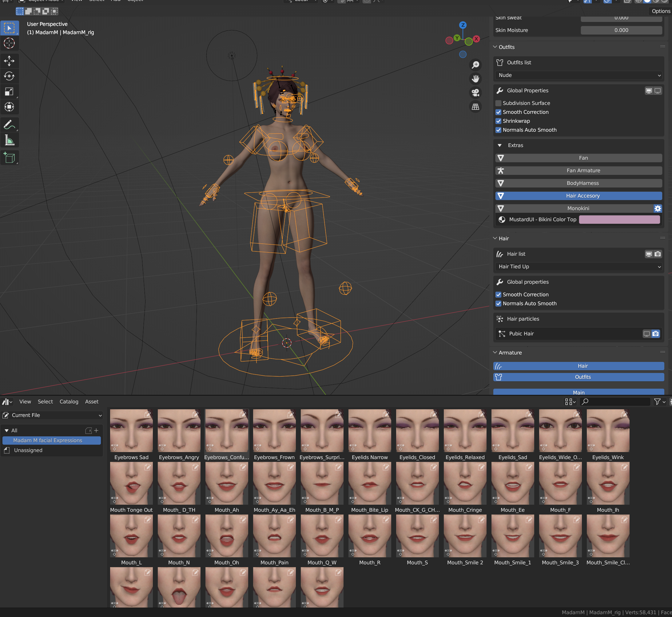Select the Annotate tool
The height and width of the screenshot is (617, 672).
tap(9, 125)
